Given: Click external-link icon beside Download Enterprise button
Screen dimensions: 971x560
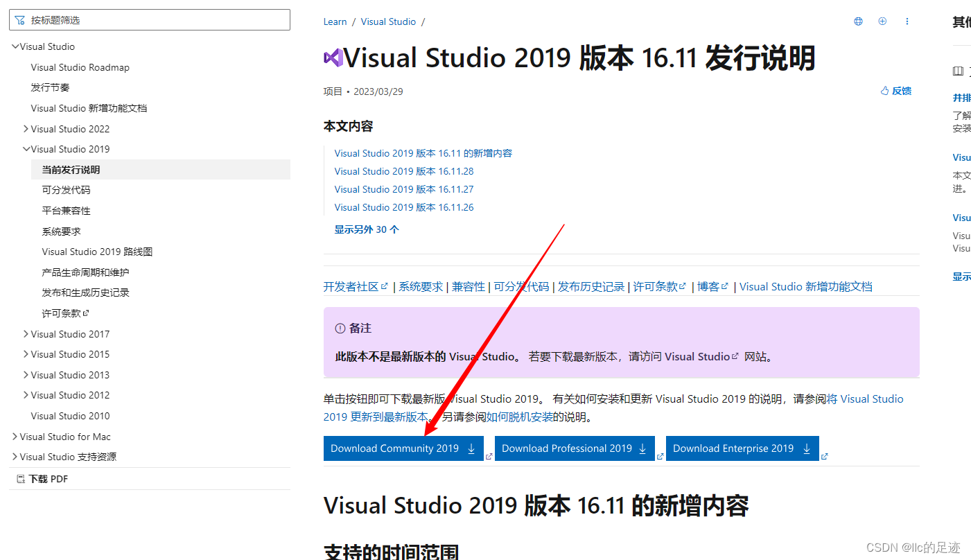Looking at the screenshot, I should [x=824, y=456].
